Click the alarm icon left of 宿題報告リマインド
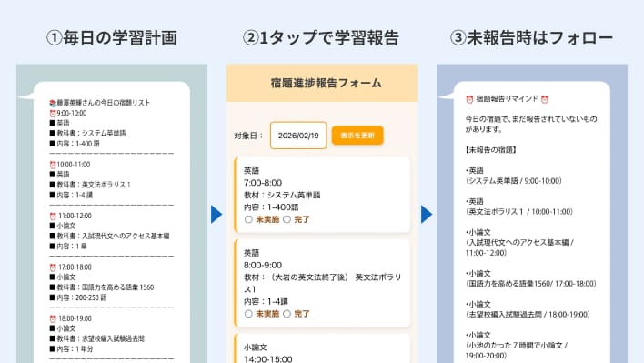Viewport: 644px width, 363px height. coord(469,99)
